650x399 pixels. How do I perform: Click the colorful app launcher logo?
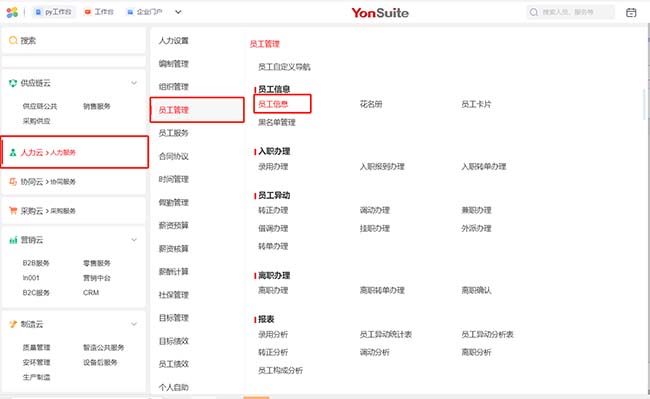[12, 12]
